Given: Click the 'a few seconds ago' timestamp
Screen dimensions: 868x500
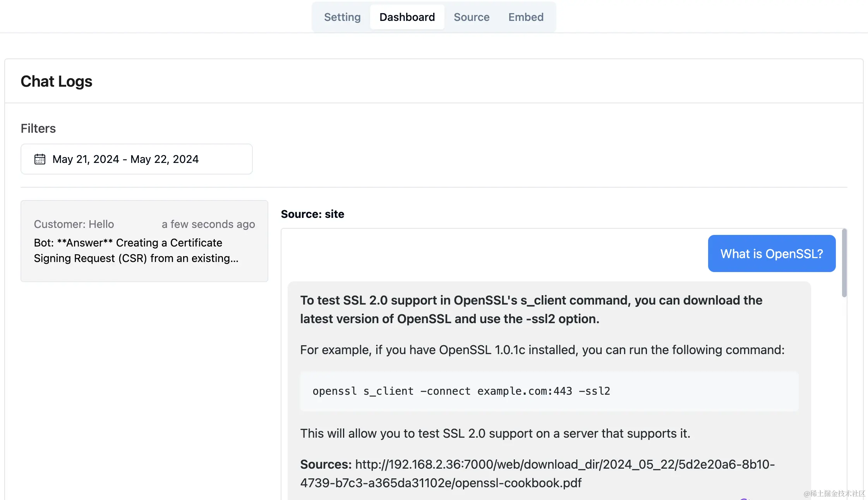Looking at the screenshot, I should (x=208, y=224).
